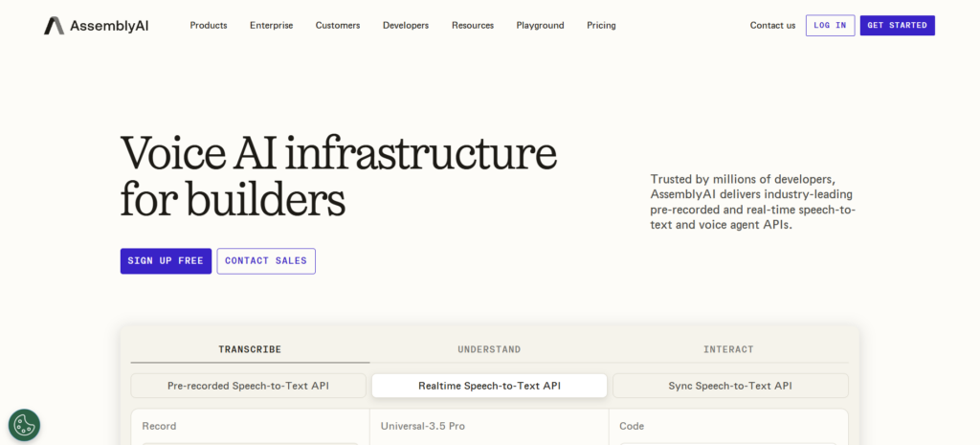This screenshot has height=445, width=980.
Task: Select Pre-recorded Speech-to-Text API option
Action: (x=248, y=386)
